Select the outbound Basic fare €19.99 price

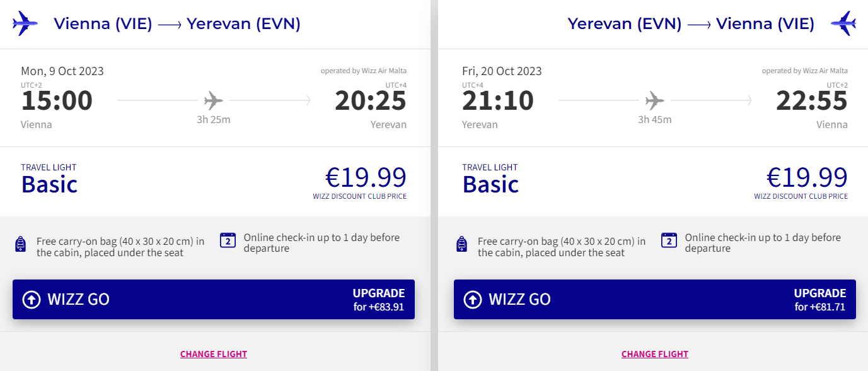pyautogui.click(x=366, y=178)
